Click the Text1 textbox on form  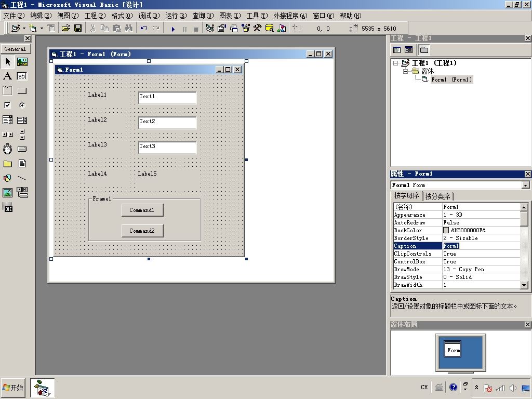click(167, 98)
